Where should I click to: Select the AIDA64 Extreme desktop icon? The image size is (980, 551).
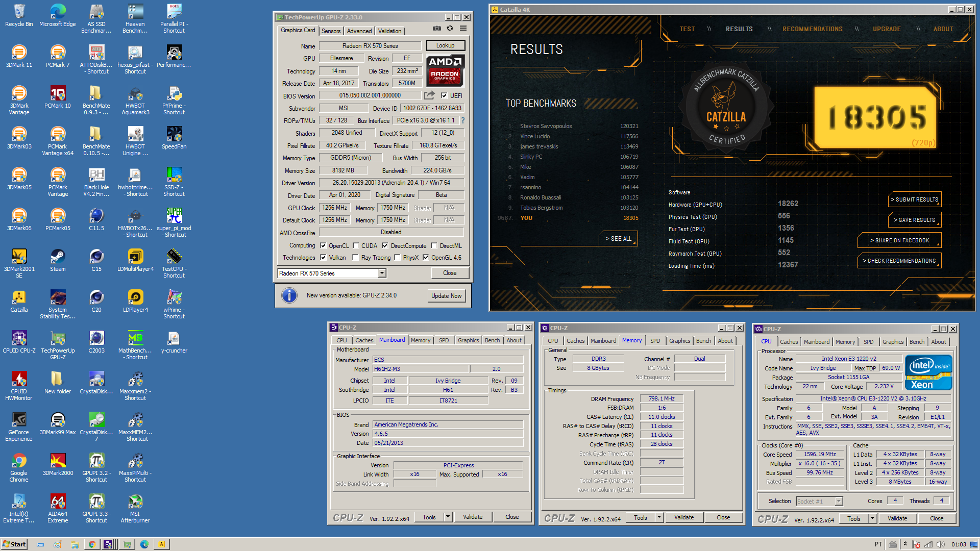point(58,509)
